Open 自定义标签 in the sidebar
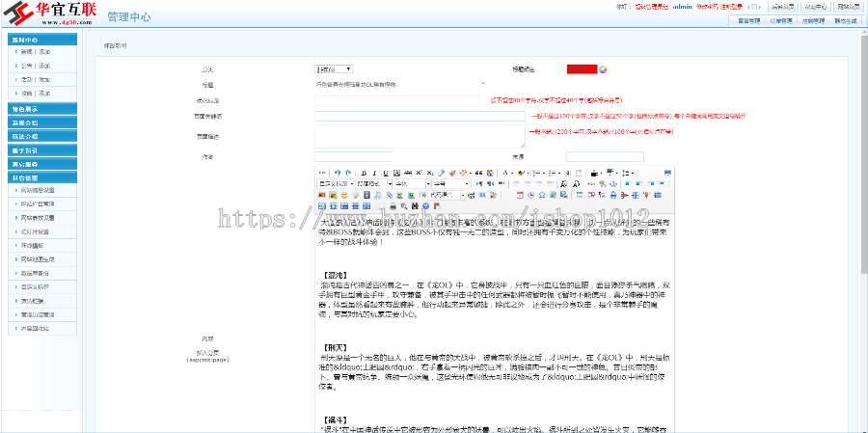Image resolution: width=868 pixels, height=433 pixels. pos(35,287)
